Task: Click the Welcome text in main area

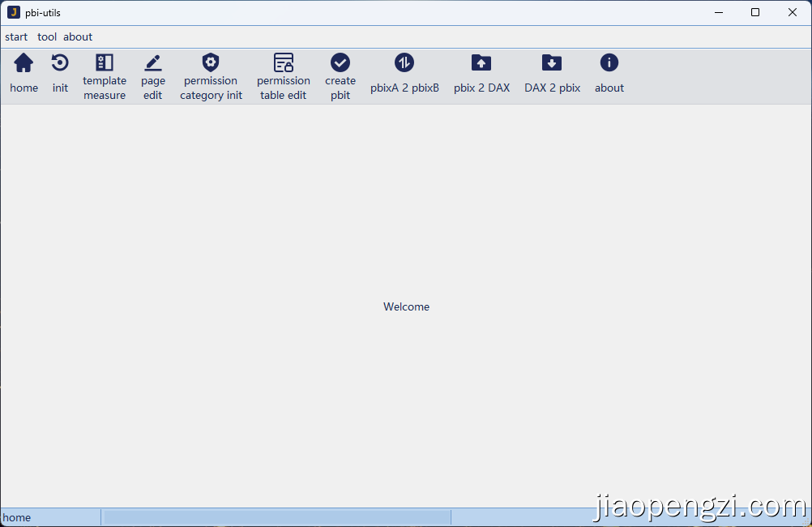Action: pos(406,307)
